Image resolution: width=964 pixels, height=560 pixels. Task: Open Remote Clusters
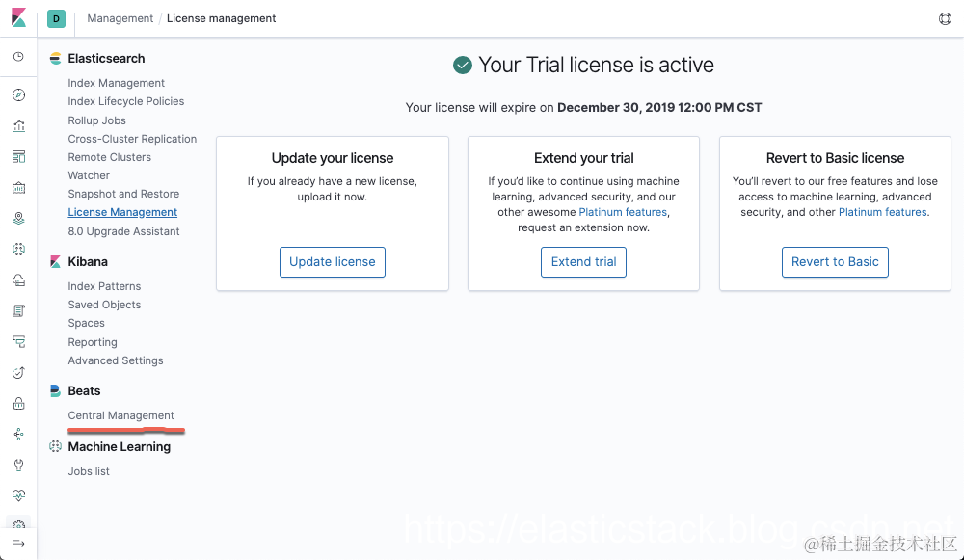110,157
